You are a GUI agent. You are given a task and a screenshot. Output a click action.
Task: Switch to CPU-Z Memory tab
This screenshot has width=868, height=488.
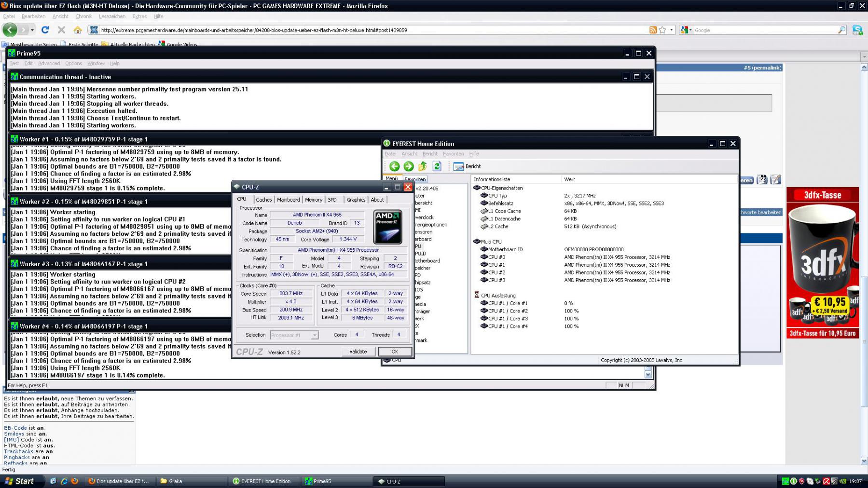[314, 200]
